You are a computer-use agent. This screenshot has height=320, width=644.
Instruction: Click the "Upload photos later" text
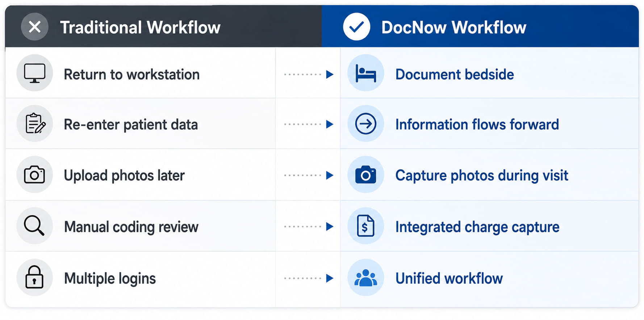coord(124,176)
